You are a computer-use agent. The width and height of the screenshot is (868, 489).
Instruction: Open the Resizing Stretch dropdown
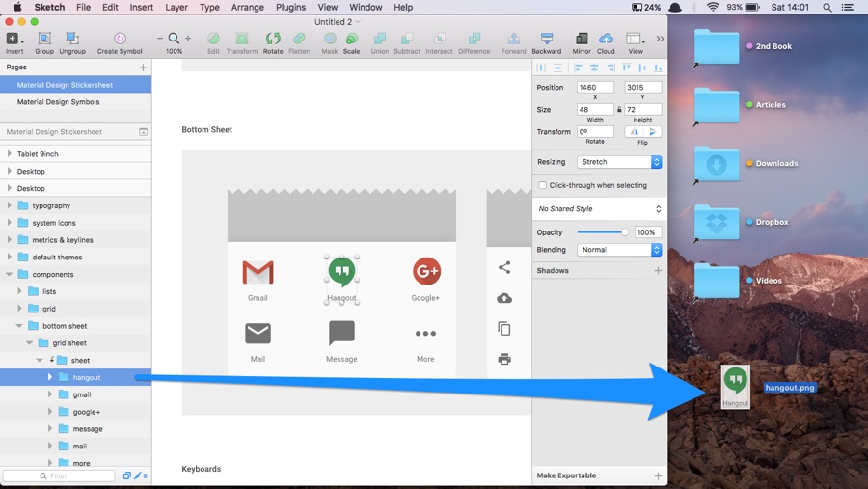(x=619, y=162)
